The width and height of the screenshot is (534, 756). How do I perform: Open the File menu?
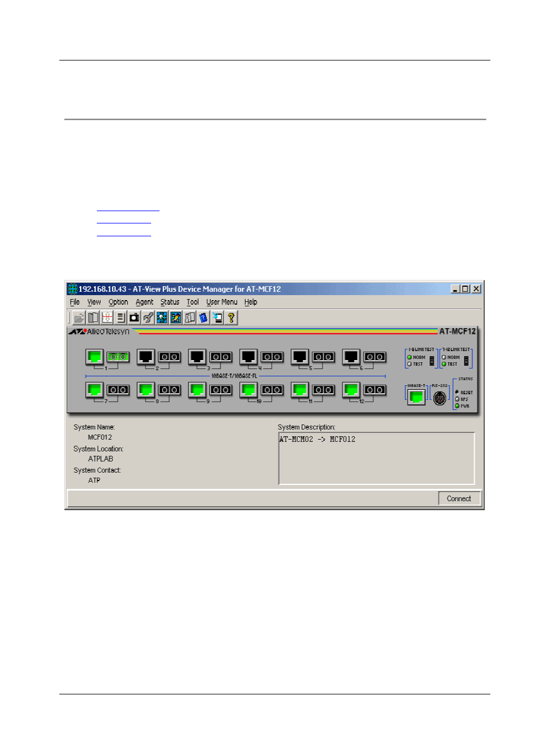tap(74, 302)
